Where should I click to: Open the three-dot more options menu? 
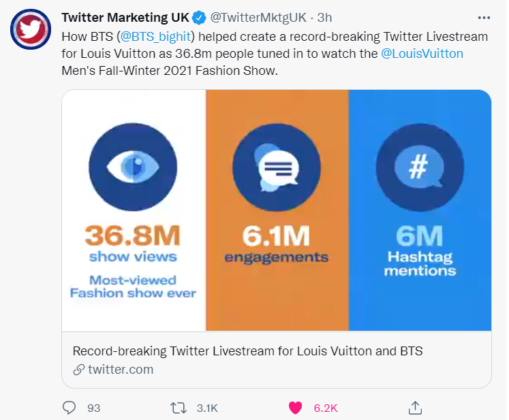(484, 18)
